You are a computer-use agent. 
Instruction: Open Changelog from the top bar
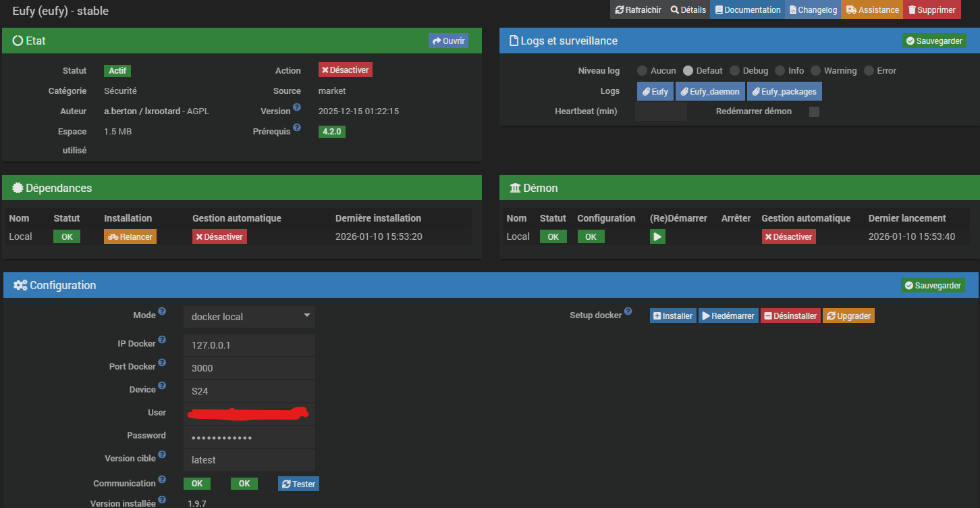click(x=812, y=10)
